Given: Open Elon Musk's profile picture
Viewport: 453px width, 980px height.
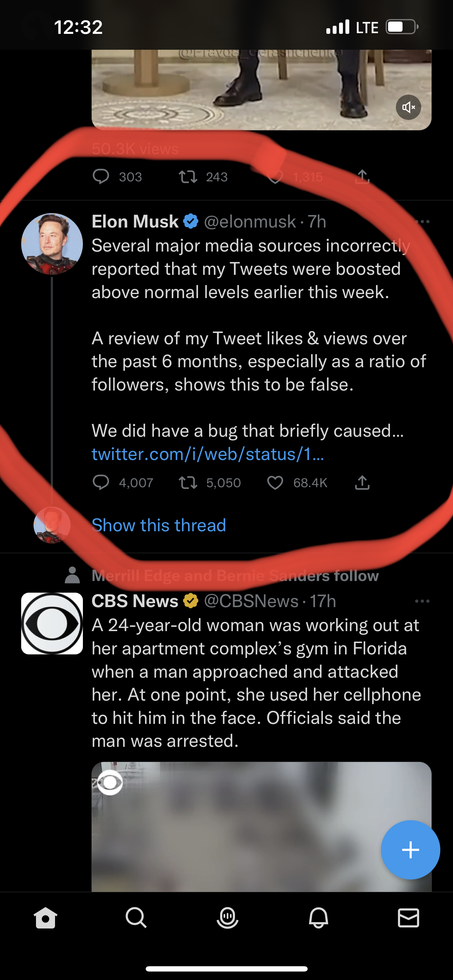Looking at the screenshot, I should [52, 244].
